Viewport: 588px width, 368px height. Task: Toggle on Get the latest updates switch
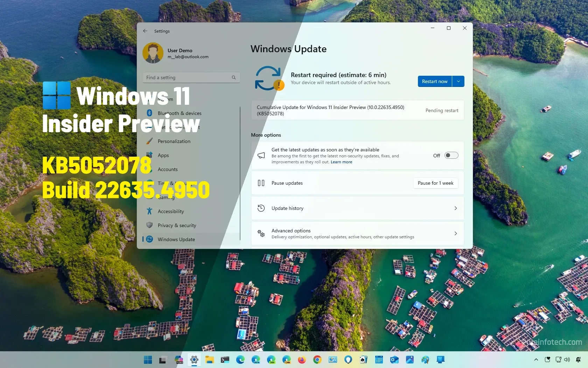click(451, 155)
